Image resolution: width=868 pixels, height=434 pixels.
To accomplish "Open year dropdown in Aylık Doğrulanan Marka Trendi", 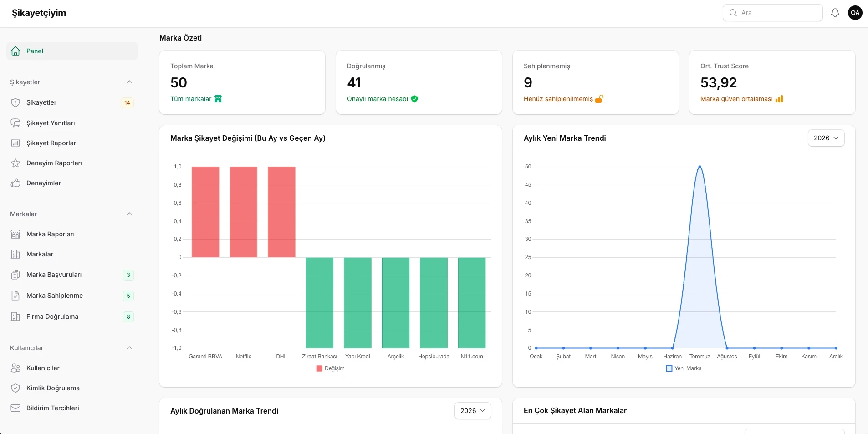I will (x=473, y=411).
